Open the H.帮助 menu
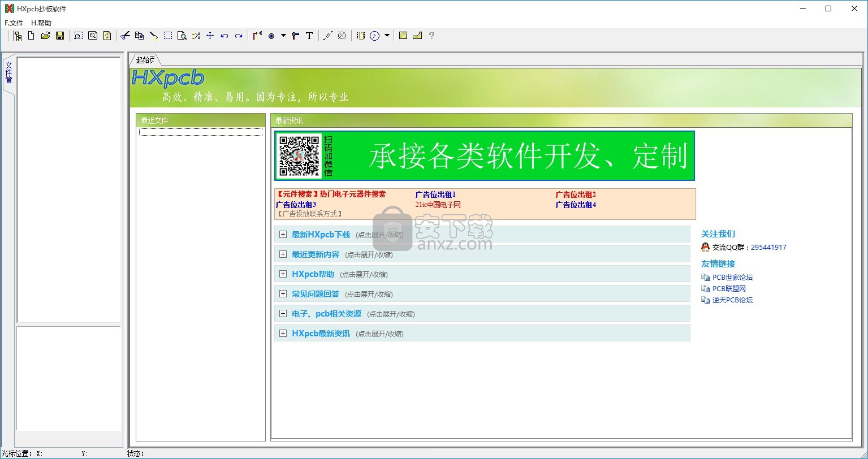868x459 pixels. coord(41,23)
